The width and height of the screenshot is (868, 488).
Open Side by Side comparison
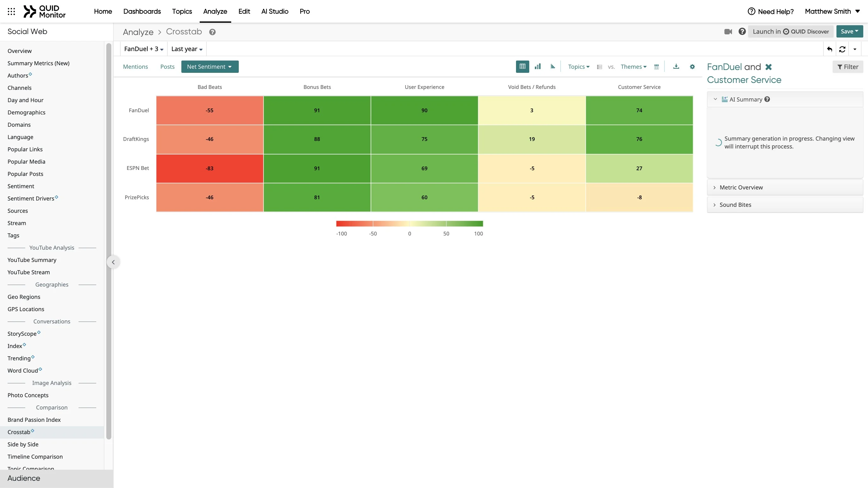[23, 444]
